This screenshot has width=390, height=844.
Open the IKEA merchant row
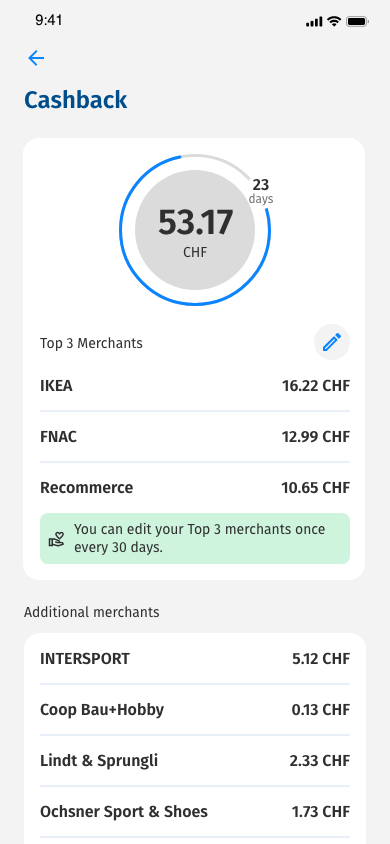pos(195,386)
